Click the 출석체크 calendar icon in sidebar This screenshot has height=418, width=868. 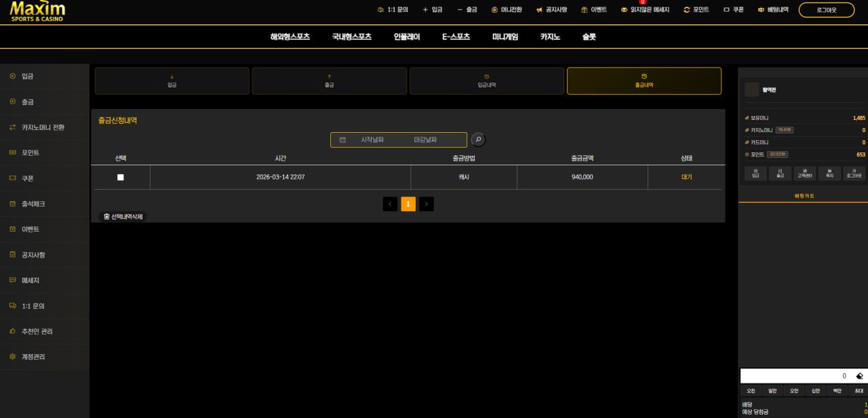pos(12,204)
